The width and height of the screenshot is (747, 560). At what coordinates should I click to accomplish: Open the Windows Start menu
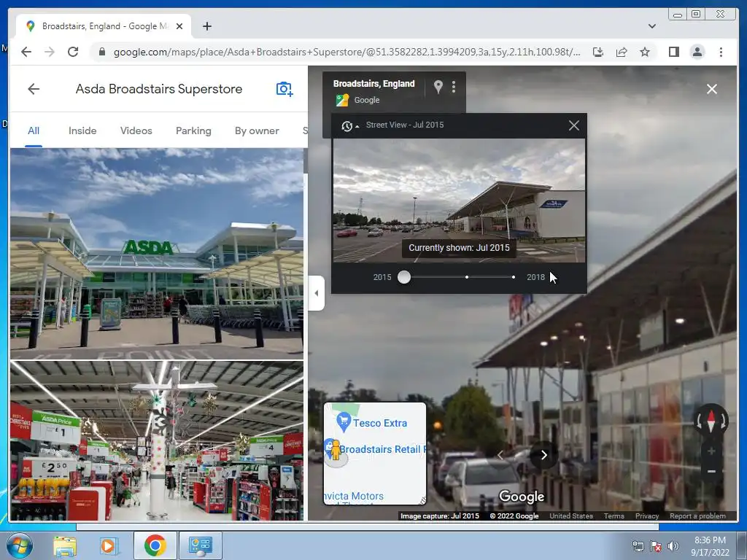pyautogui.click(x=20, y=545)
